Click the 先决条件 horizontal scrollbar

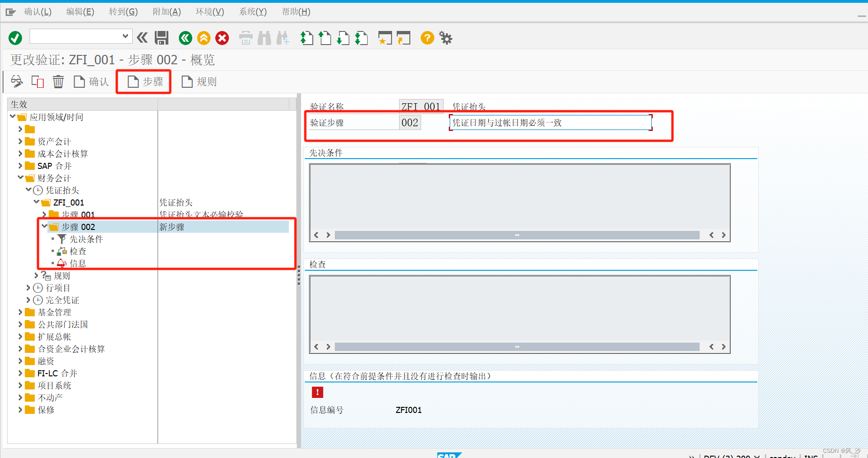517,235
